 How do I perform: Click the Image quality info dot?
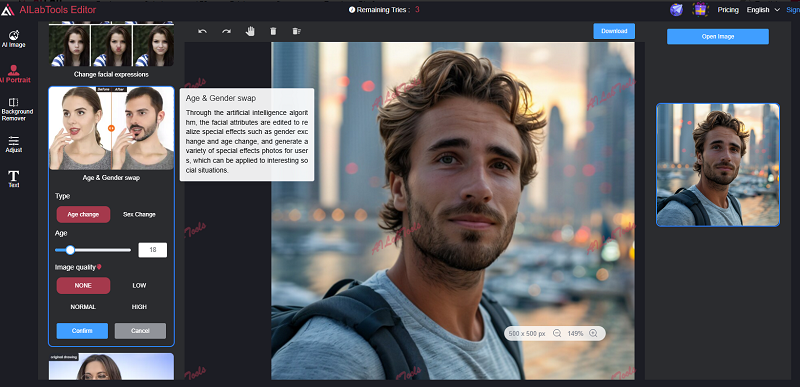[x=99, y=267]
